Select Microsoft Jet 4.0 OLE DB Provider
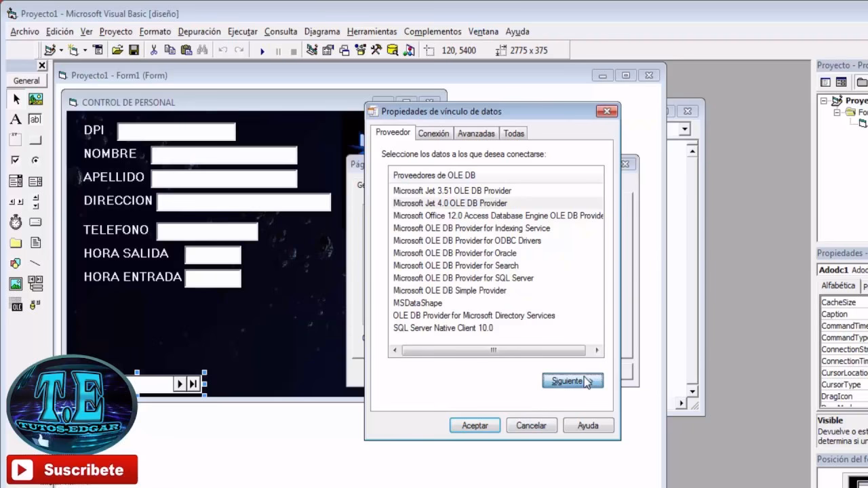 450,203
